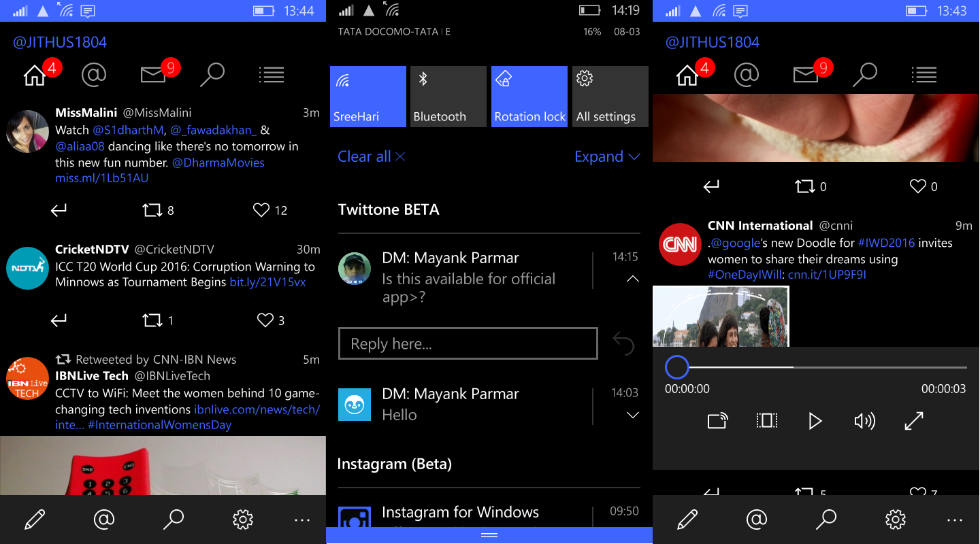The image size is (980, 544).
Task: Open @JITHUS1804 account title in left screen
Action: 60,42
